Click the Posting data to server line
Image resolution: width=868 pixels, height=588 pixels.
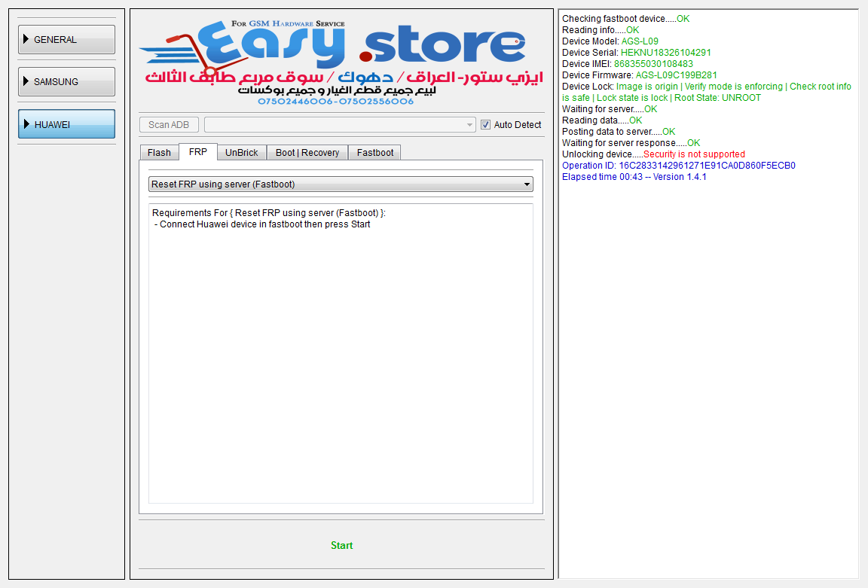pos(619,132)
